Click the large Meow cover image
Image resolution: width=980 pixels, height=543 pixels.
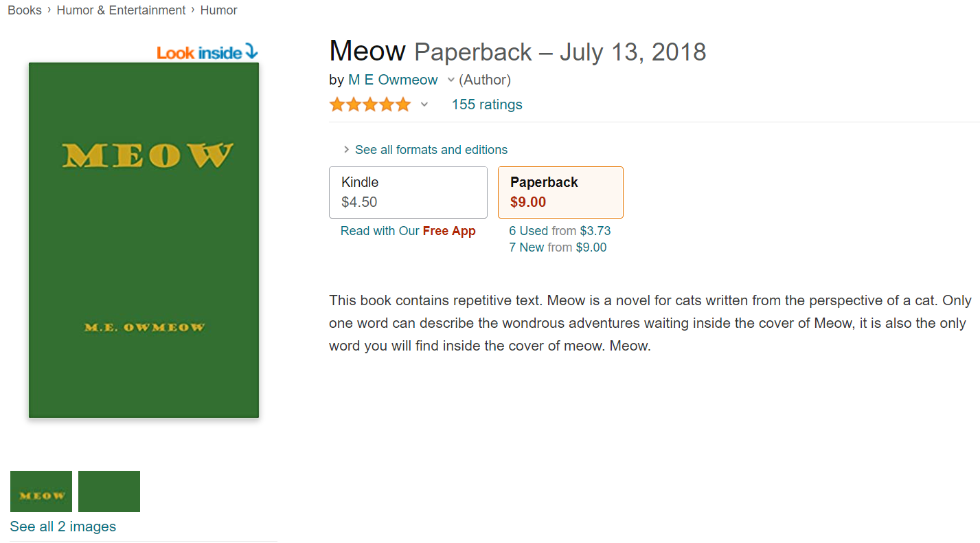point(144,240)
